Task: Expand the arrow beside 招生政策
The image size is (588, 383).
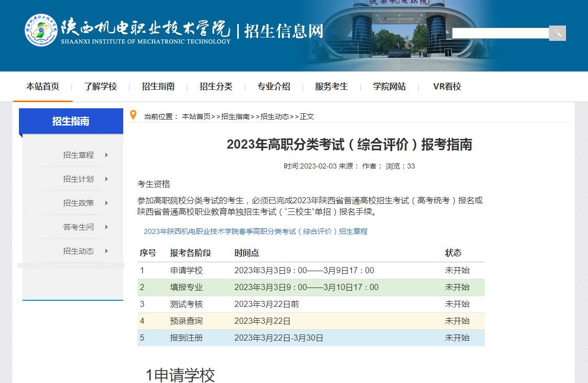Action: [x=106, y=203]
